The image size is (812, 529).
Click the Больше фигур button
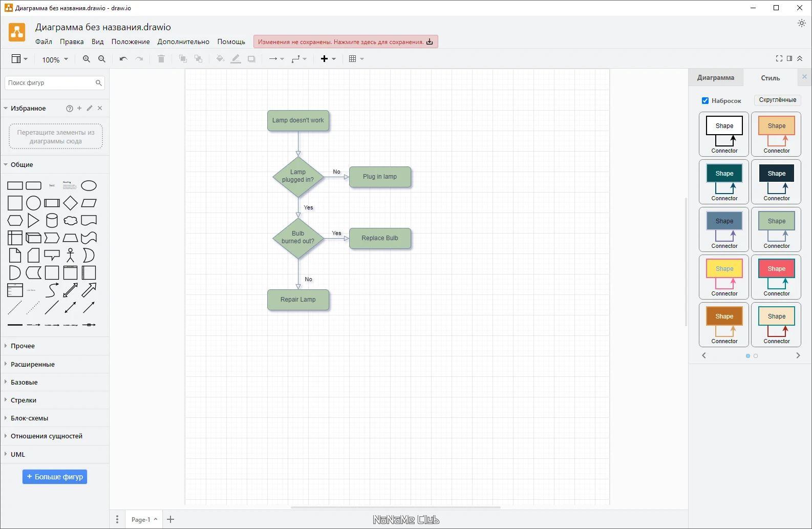[x=55, y=477]
